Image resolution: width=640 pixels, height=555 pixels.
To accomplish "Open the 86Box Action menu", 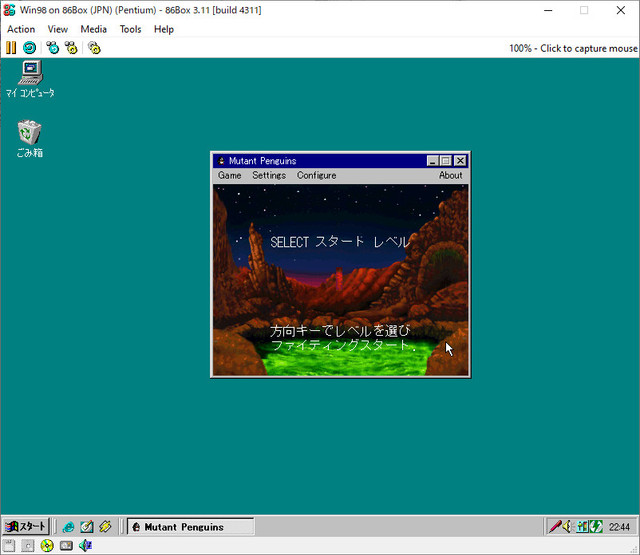I will click(x=21, y=29).
